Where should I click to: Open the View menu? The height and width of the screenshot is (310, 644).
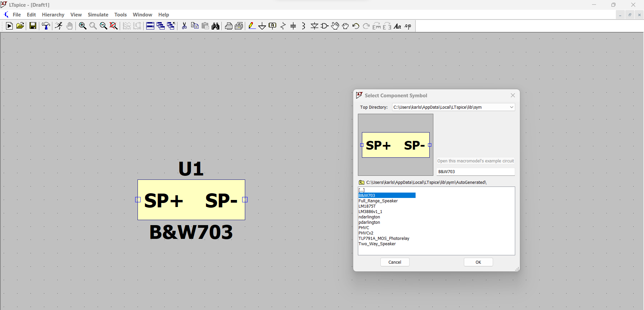pyautogui.click(x=76, y=15)
